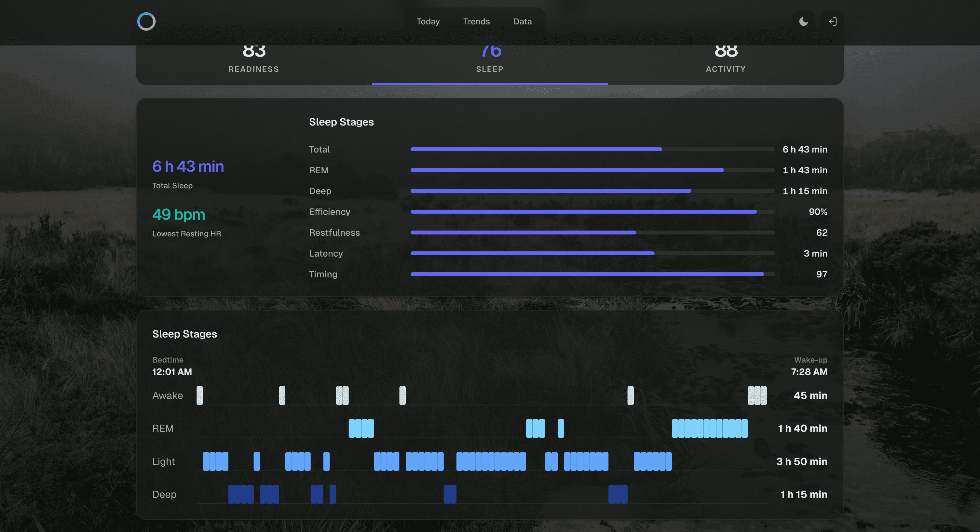Click the REM progress bar in stages list
The image size is (980, 532).
[592, 170]
